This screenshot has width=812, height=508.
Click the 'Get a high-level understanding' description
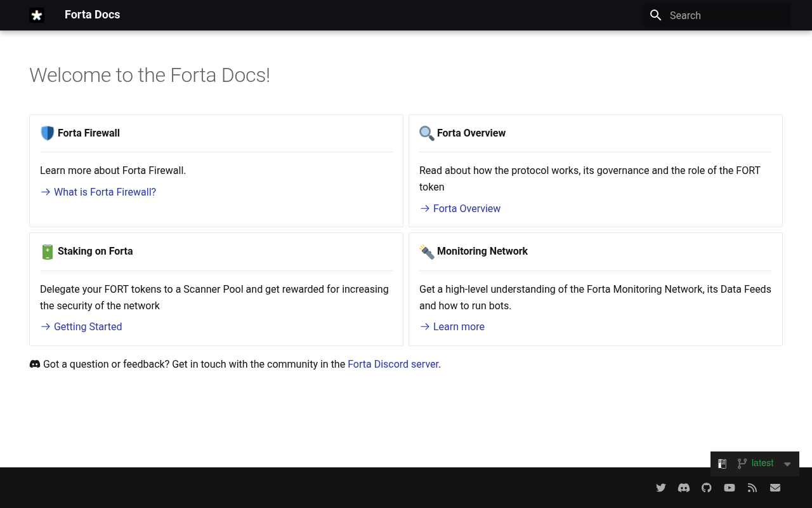(x=595, y=297)
